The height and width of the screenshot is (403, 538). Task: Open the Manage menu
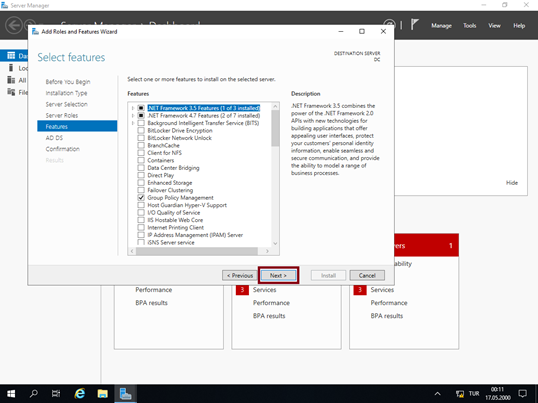tap(441, 26)
